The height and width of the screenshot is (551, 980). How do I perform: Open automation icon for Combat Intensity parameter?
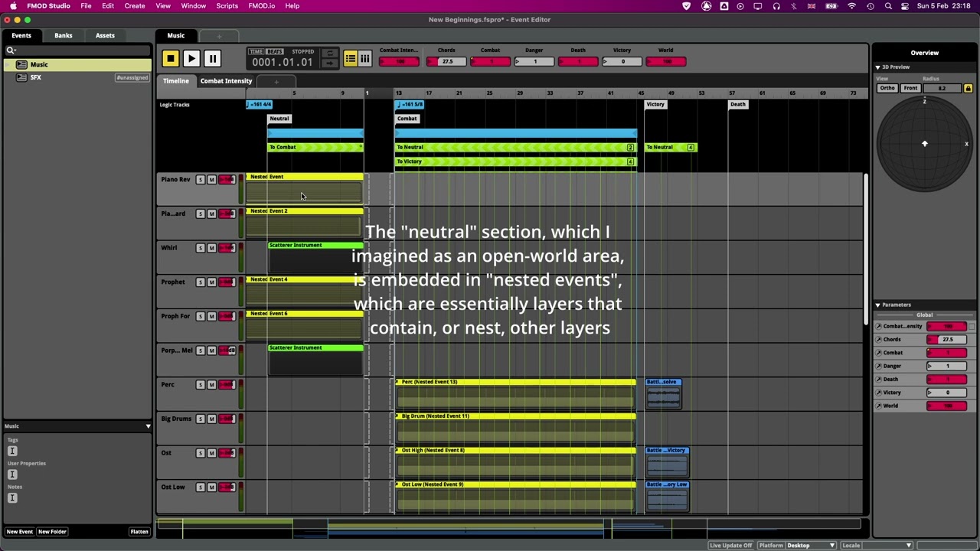coord(879,327)
